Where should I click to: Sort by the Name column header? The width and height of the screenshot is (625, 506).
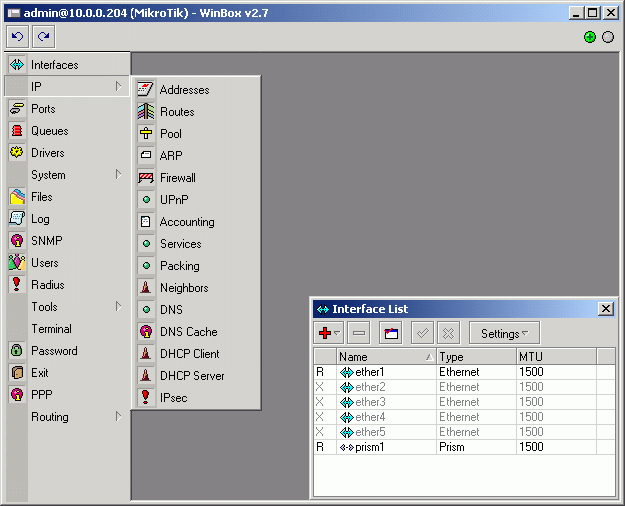tap(386, 356)
